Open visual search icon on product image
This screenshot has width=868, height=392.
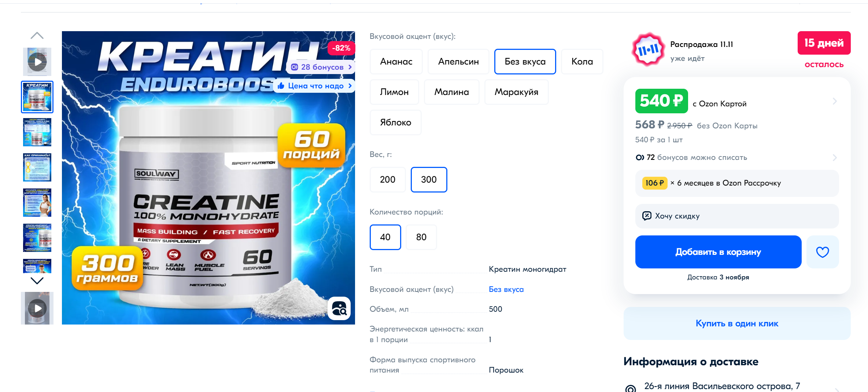tap(339, 308)
